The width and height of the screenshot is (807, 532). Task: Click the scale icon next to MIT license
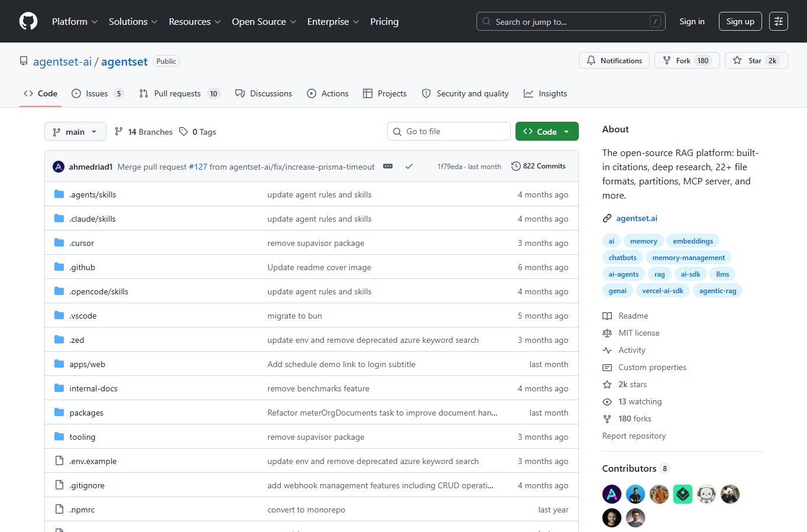coord(607,333)
